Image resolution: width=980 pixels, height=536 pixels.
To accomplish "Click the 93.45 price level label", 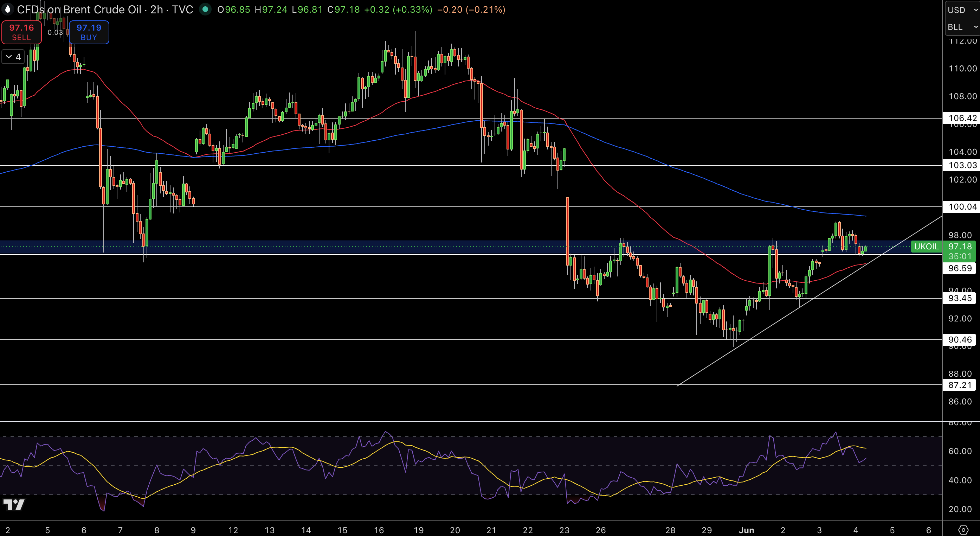I will click(960, 298).
